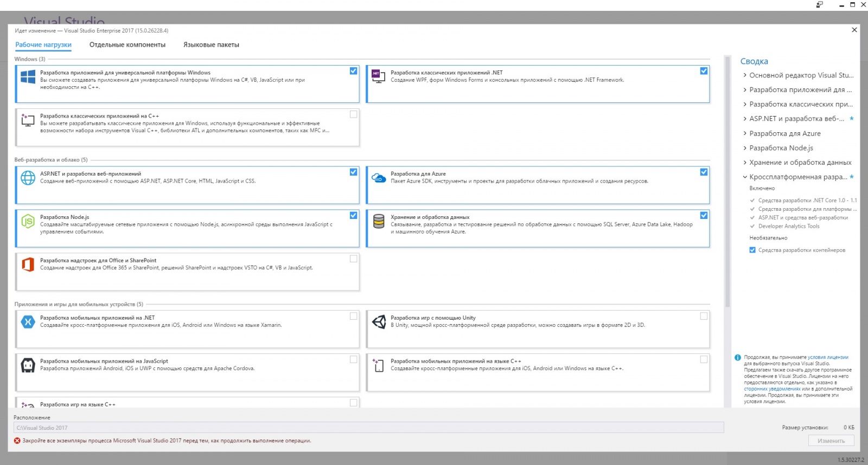The width and height of the screenshot is (868, 465).
Task: Uncheck the classic .NET applications workload checkbox
Action: pos(704,71)
